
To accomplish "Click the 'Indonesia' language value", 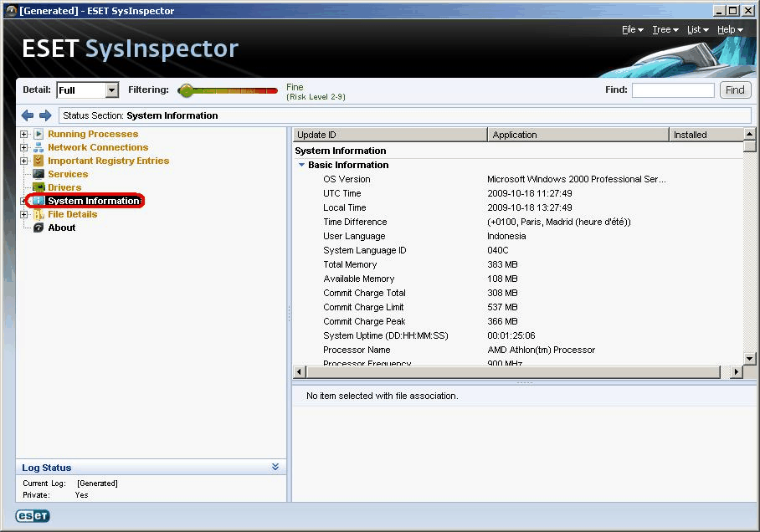I will point(506,236).
